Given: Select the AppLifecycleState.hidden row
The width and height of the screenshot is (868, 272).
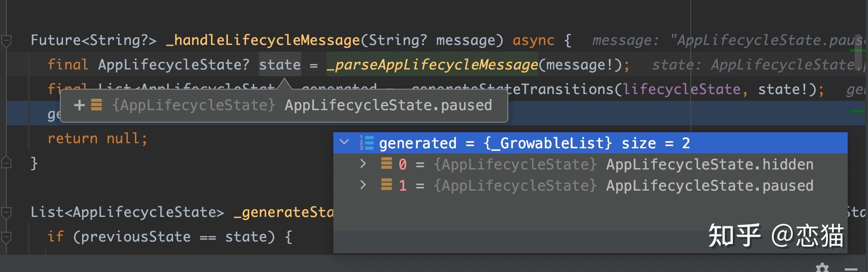Looking at the screenshot, I should (x=590, y=164).
